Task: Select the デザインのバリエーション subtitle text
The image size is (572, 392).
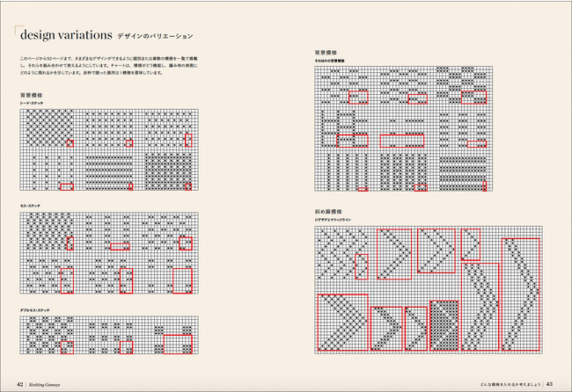Action: coord(156,37)
